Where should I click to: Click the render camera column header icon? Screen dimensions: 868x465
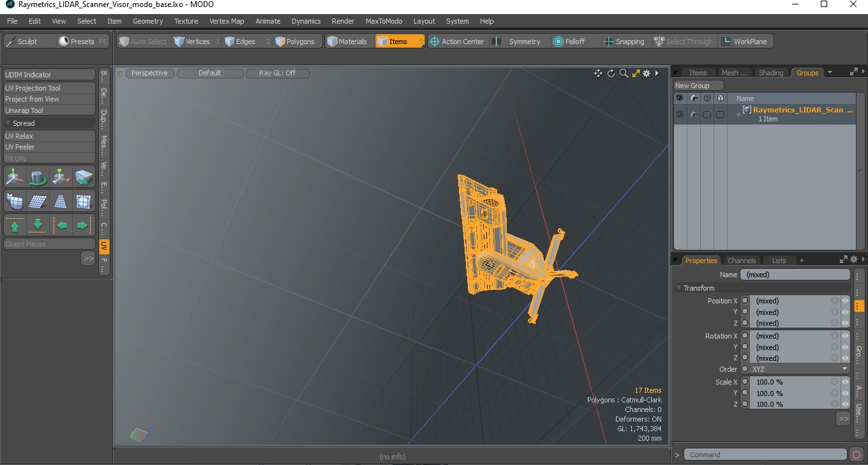point(693,98)
